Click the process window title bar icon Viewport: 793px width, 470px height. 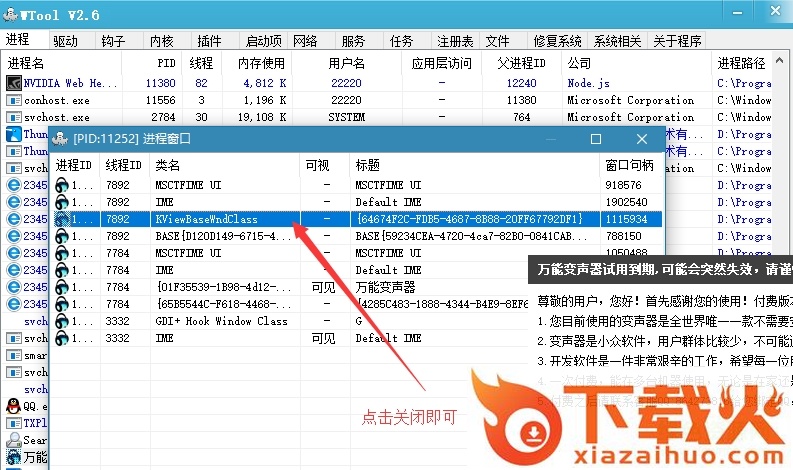(60, 138)
